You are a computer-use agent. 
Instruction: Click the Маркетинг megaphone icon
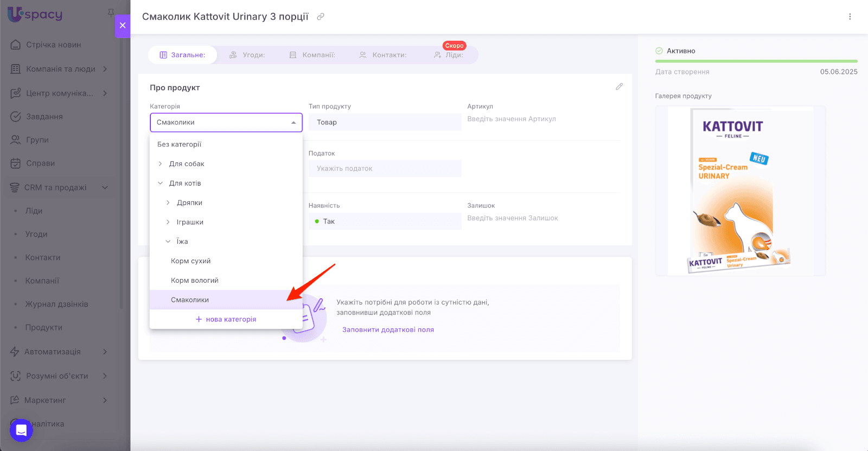point(15,400)
